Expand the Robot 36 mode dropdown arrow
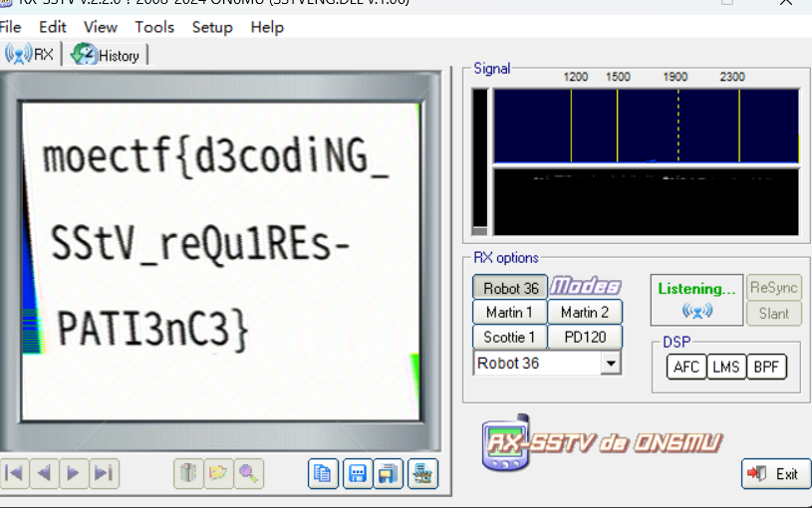 pyautogui.click(x=611, y=363)
